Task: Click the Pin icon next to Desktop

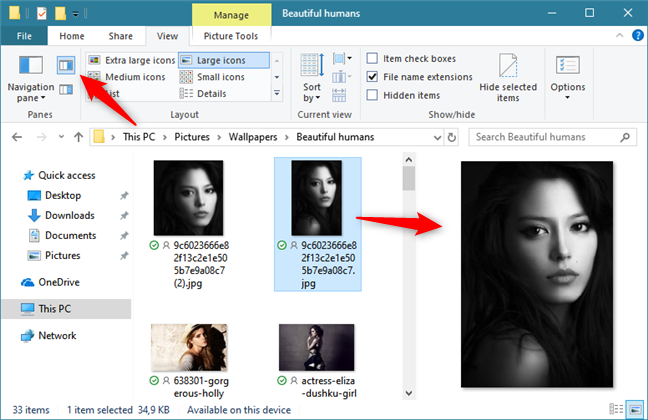Action: [x=124, y=196]
